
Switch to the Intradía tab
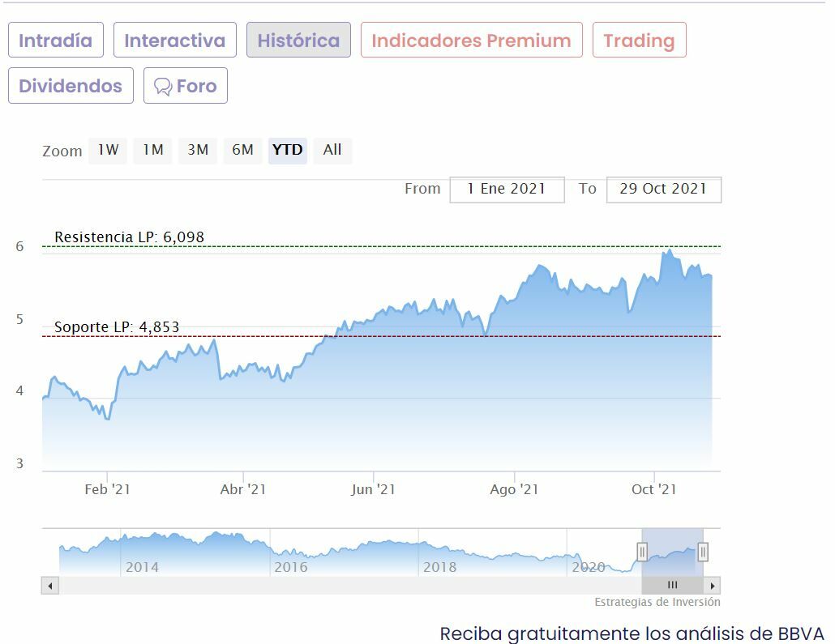pyautogui.click(x=56, y=41)
